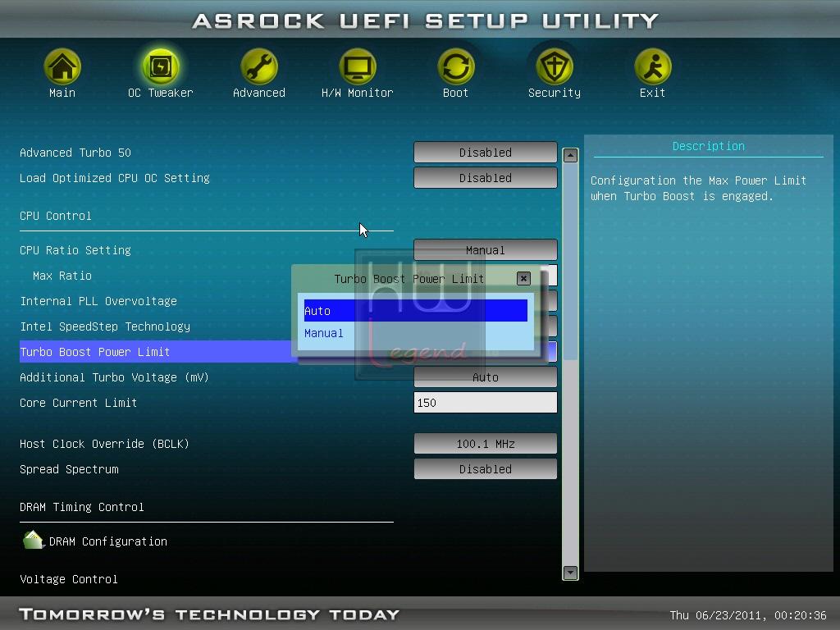This screenshot has height=630, width=840.
Task: Open the Advanced wrench icon
Action: tap(259, 66)
